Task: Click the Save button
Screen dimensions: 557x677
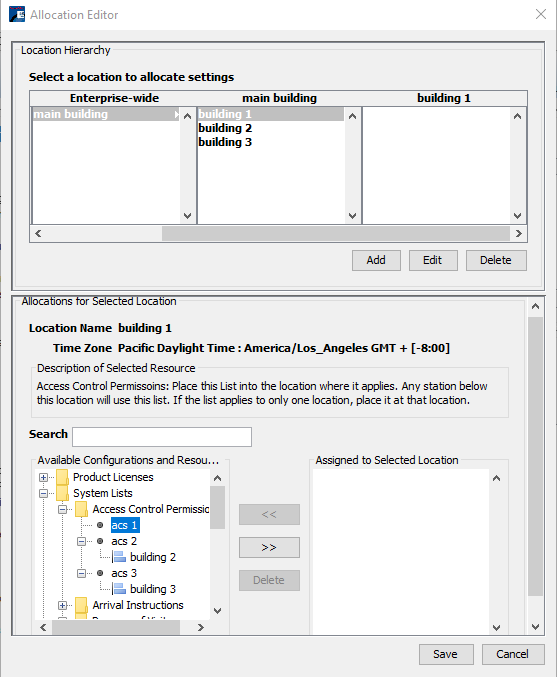Action: click(x=446, y=654)
